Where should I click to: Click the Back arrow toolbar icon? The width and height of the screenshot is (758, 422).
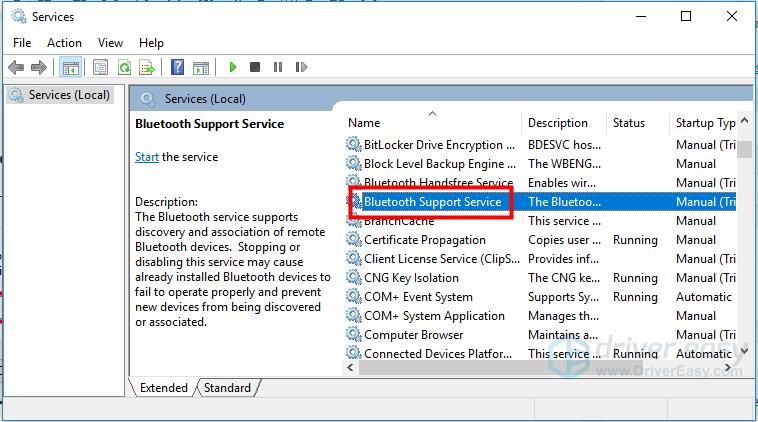[16, 67]
